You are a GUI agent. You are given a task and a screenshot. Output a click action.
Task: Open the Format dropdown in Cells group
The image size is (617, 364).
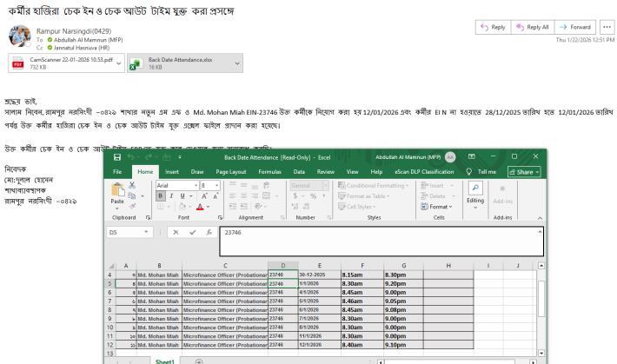[x=439, y=207]
